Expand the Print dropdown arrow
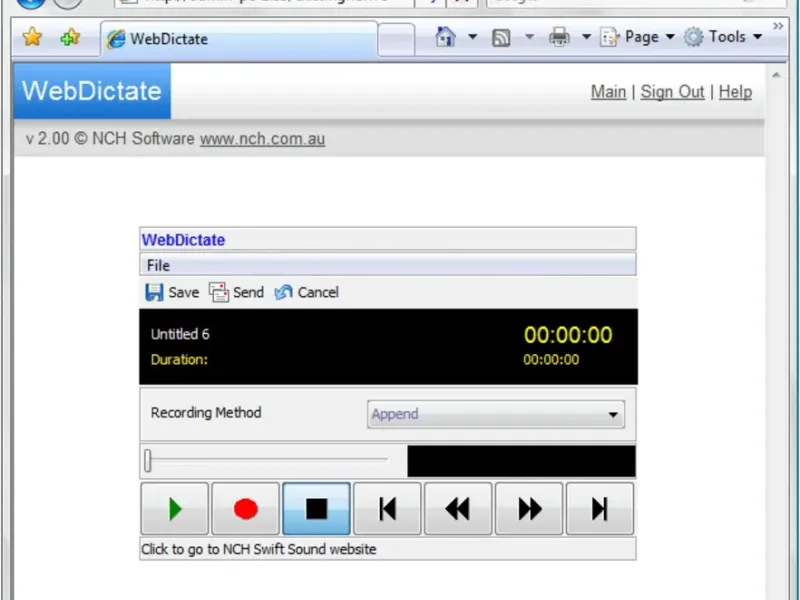This screenshot has height=600, width=800. coord(586,37)
